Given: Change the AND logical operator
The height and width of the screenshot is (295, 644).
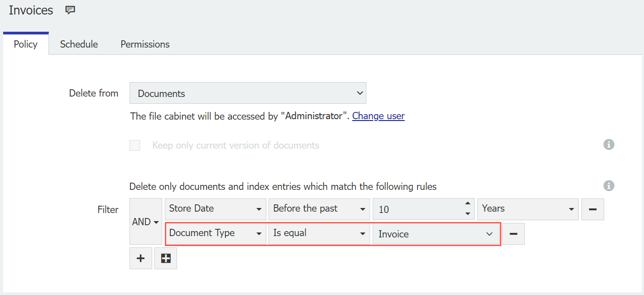Looking at the screenshot, I should 145,222.
